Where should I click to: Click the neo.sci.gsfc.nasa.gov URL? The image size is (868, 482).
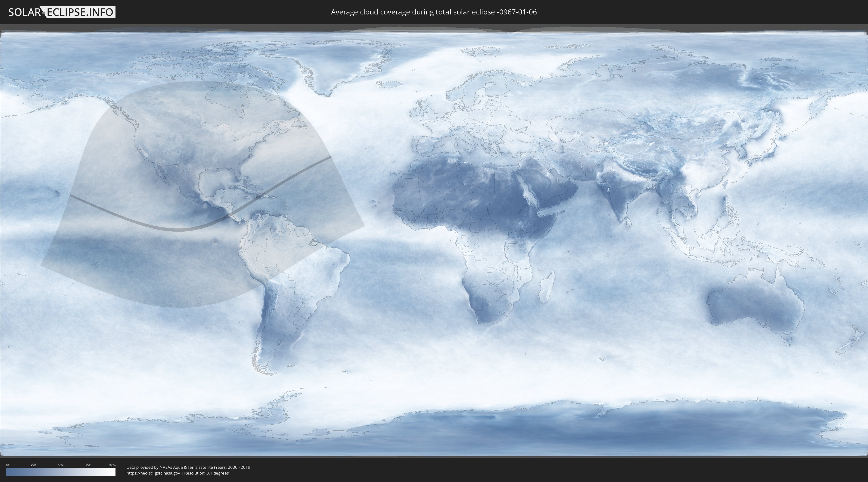tap(153, 473)
